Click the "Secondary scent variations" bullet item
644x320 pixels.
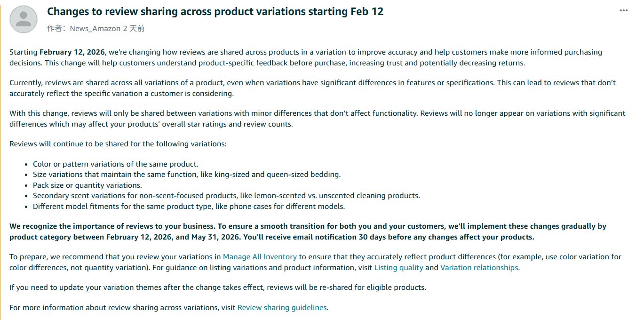pos(226,196)
